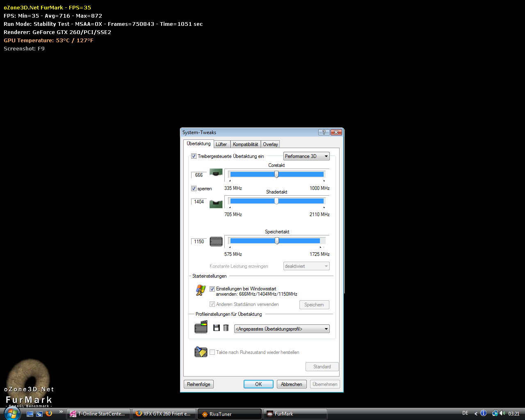Switch to T-Online StartCenter taskbar window
Viewport: 525px width, 420px height.
[98, 414]
